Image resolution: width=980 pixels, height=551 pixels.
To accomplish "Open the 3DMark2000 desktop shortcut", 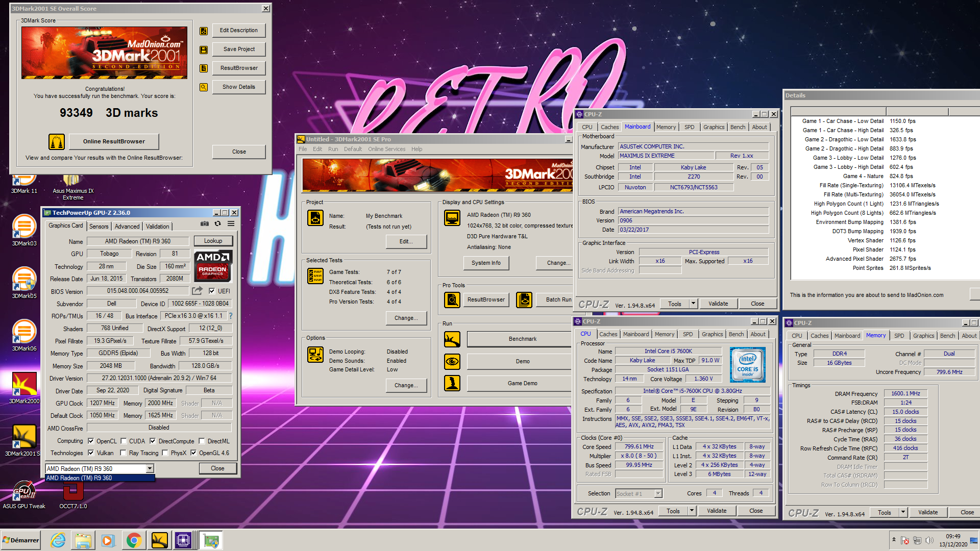I will pos(24,388).
